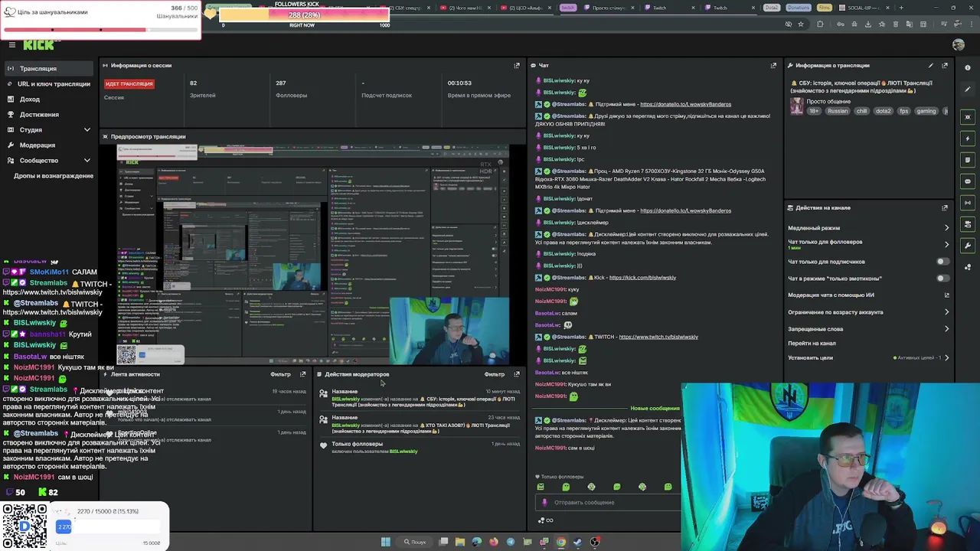The width and height of the screenshot is (980, 551).
Task: Click the followers goal progress bar
Action: click(x=100, y=30)
